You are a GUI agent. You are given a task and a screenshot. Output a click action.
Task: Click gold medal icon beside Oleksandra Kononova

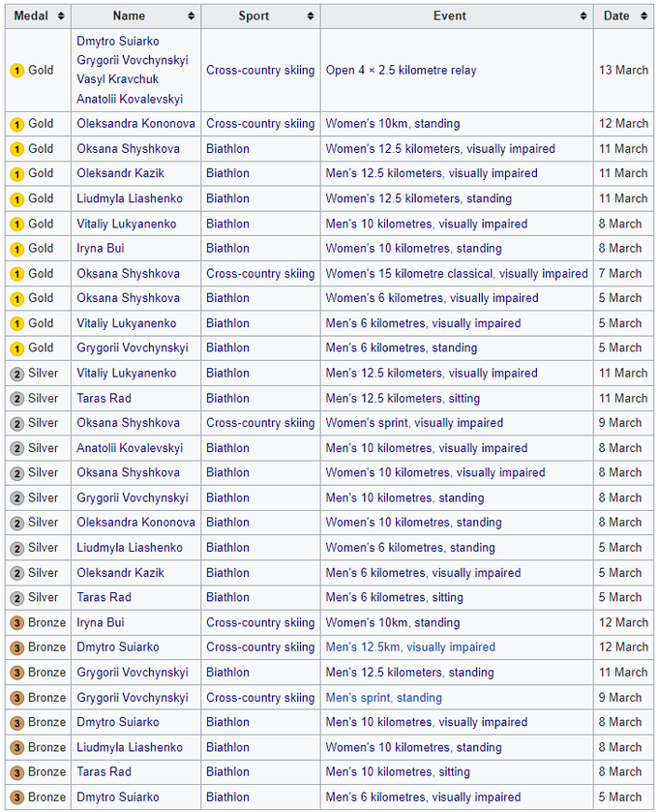(16, 124)
